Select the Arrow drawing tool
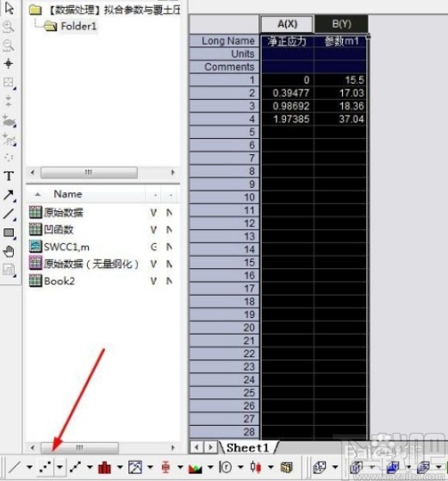 coord(9,195)
